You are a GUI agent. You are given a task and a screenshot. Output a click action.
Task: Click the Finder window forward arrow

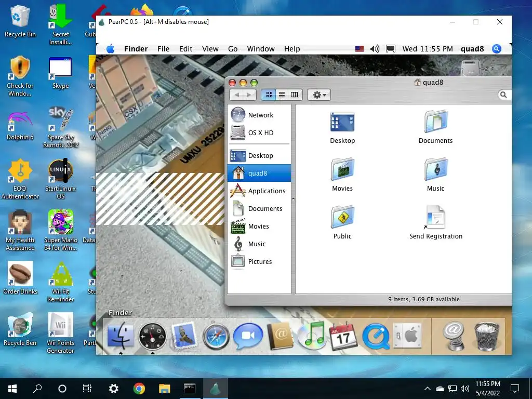tap(249, 95)
